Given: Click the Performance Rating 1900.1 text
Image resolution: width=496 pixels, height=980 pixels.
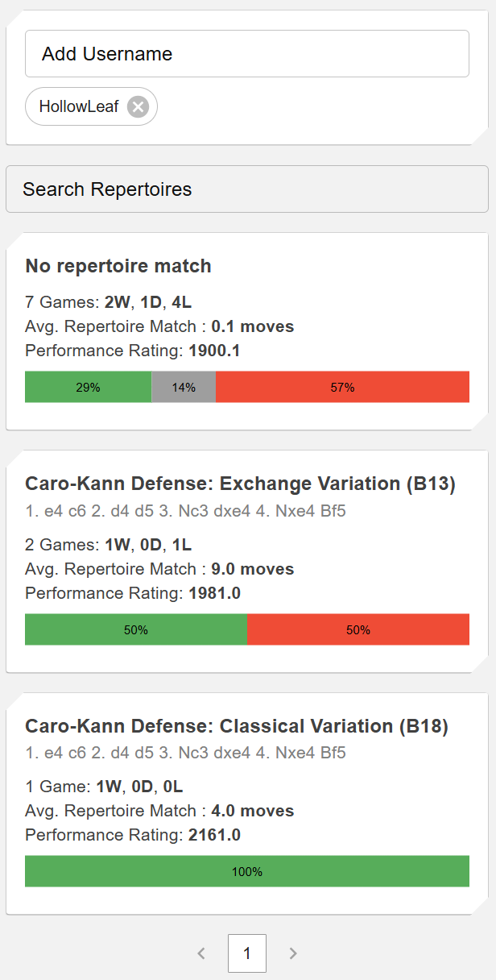Looking at the screenshot, I should (133, 351).
